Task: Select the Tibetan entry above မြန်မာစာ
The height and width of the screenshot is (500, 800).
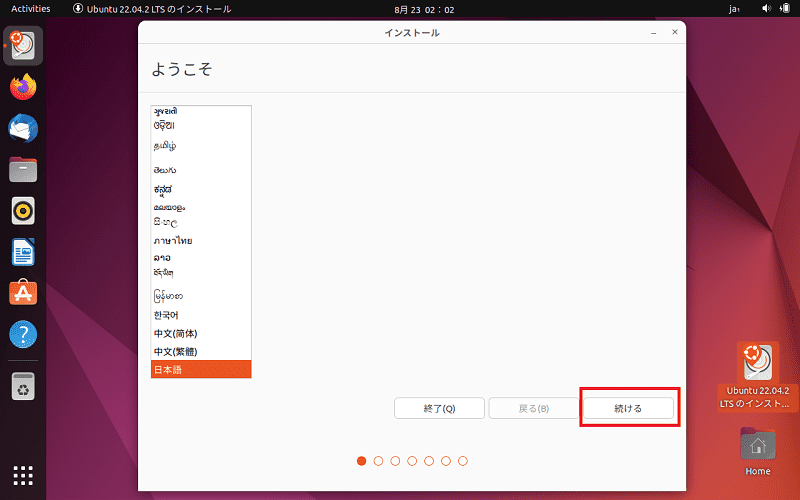Action: tap(201, 273)
